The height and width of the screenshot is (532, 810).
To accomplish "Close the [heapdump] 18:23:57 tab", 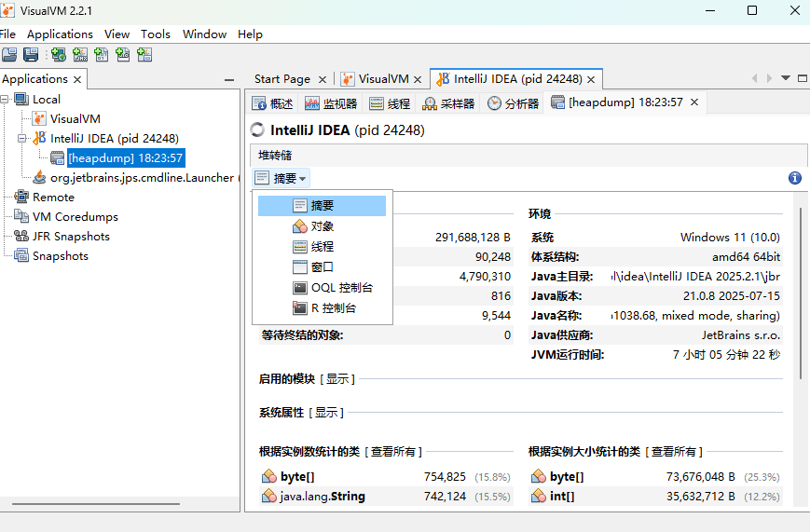I will pos(694,102).
